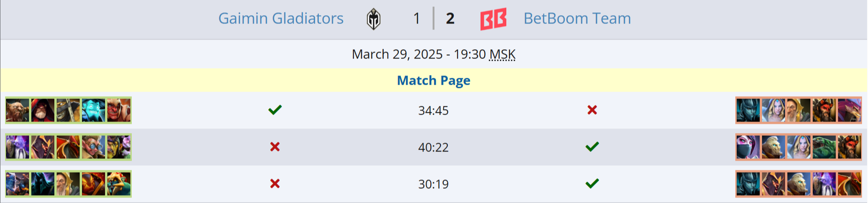Select the Storm Spirit hero icon
Image resolution: width=868 pixels, height=203 pixels.
(x=94, y=110)
